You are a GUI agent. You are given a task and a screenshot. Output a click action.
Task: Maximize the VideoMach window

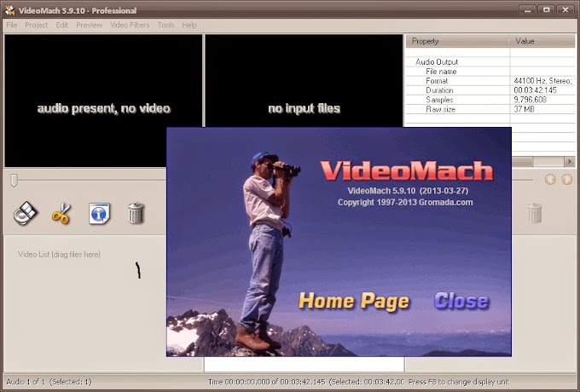point(547,9)
